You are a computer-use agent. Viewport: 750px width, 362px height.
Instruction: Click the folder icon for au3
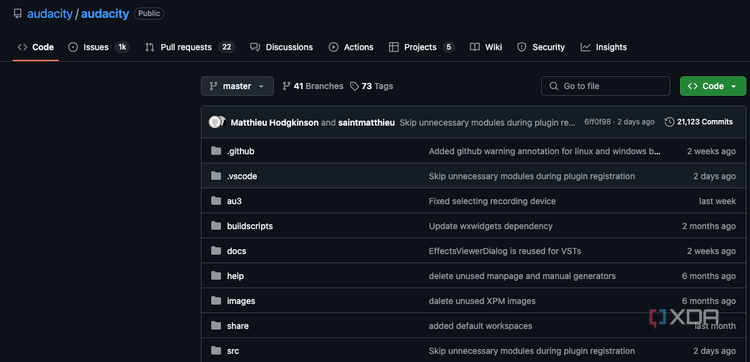pyautogui.click(x=216, y=201)
